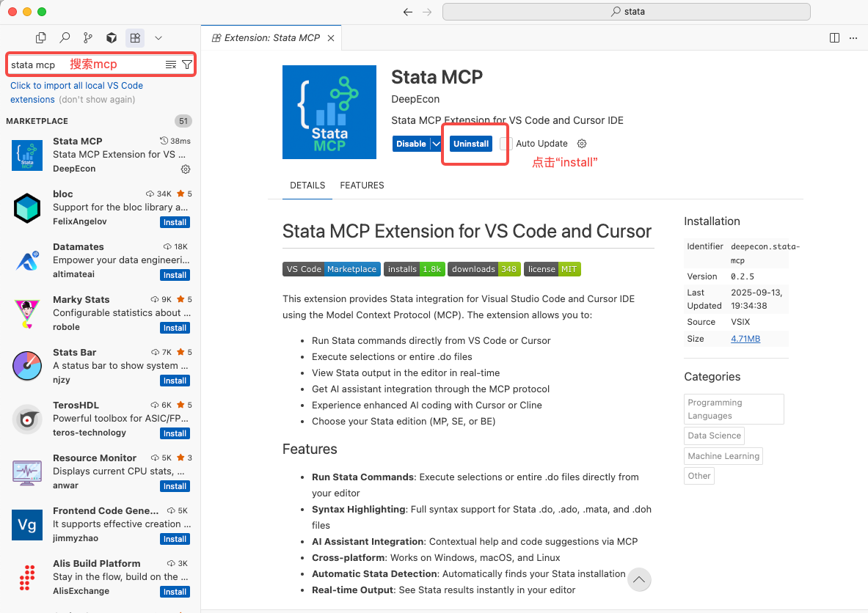Select the Marky Stats extension icon
The image size is (868, 613).
click(27, 314)
